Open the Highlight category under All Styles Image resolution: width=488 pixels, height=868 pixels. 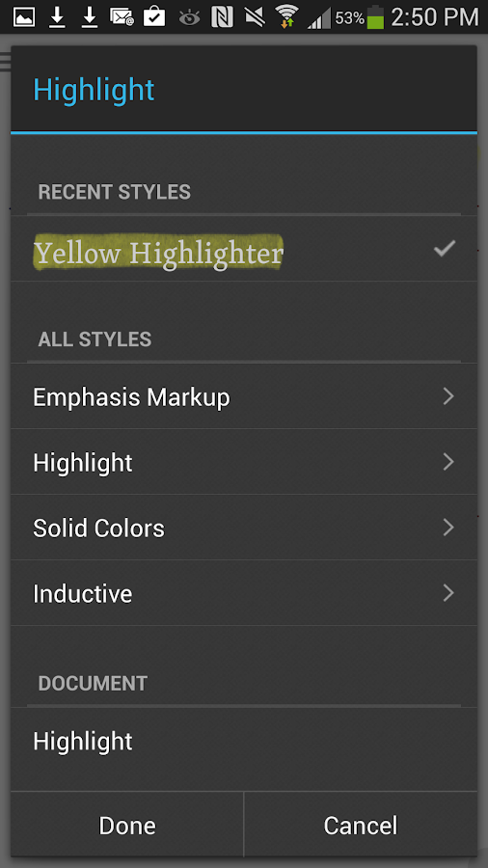click(243, 462)
